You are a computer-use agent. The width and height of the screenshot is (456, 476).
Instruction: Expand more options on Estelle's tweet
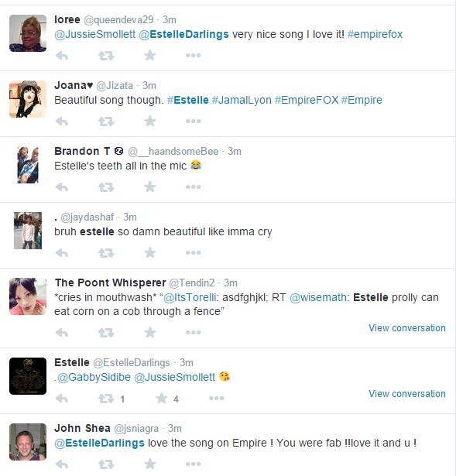pos(217,398)
